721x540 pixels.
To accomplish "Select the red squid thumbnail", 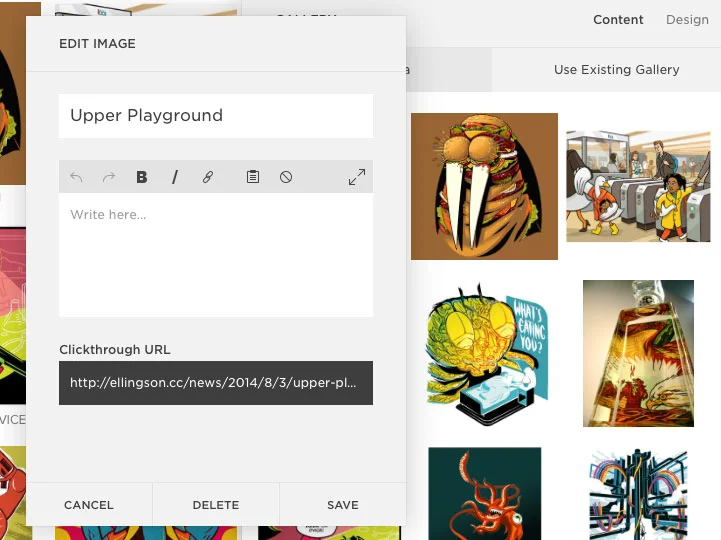I will [x=485, y=494].
